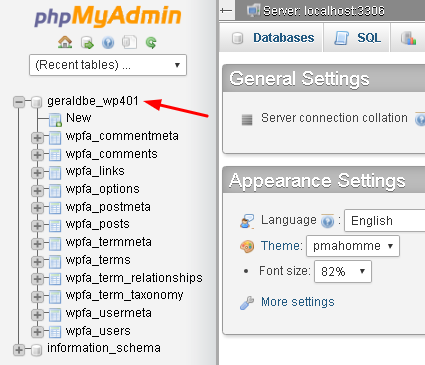Expand the wpfa_terms table node
This screenshot has height=365, width=425.
click(x=37, y=261)
